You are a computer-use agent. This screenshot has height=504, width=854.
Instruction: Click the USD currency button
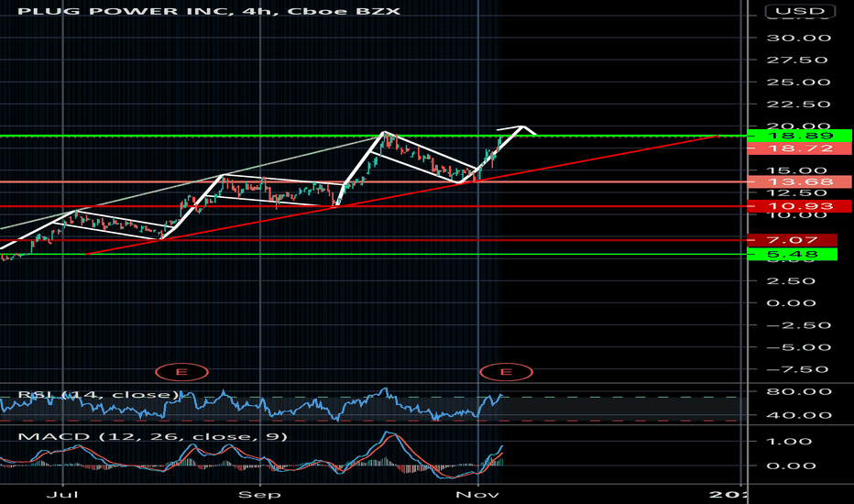coord(800,11)
